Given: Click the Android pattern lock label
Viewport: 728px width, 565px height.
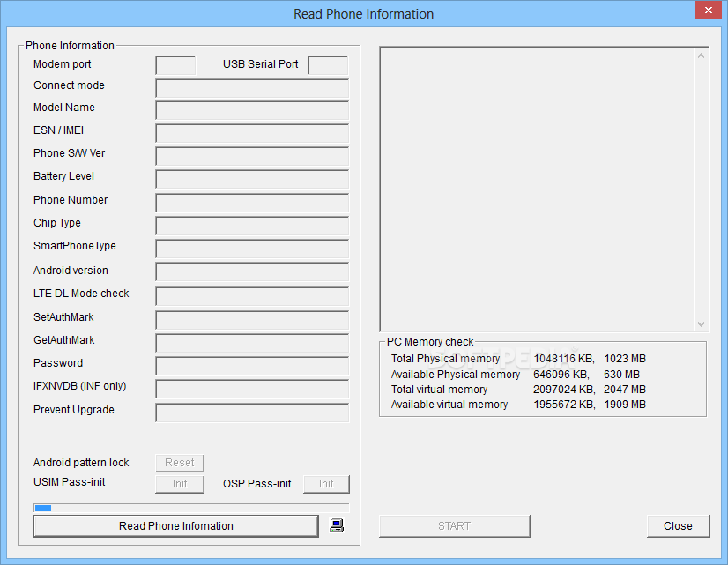Looking at the screenshot, I should 81,463.
